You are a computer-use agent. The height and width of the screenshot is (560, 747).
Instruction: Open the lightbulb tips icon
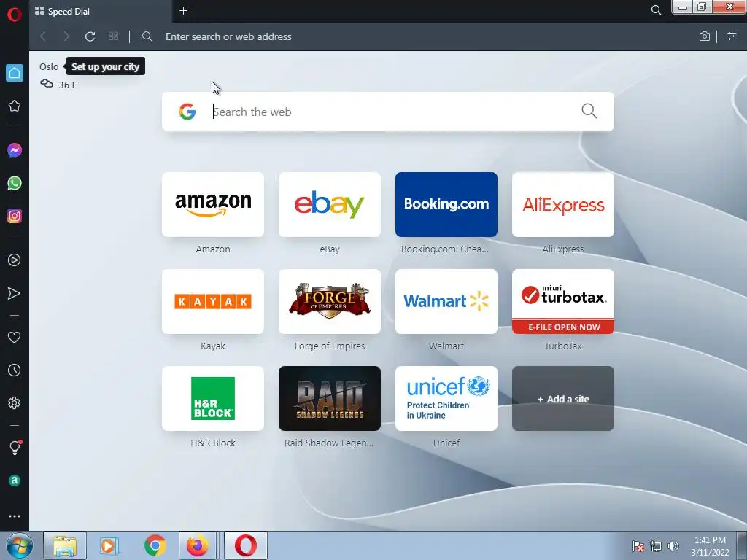click(x=15, y=447)
